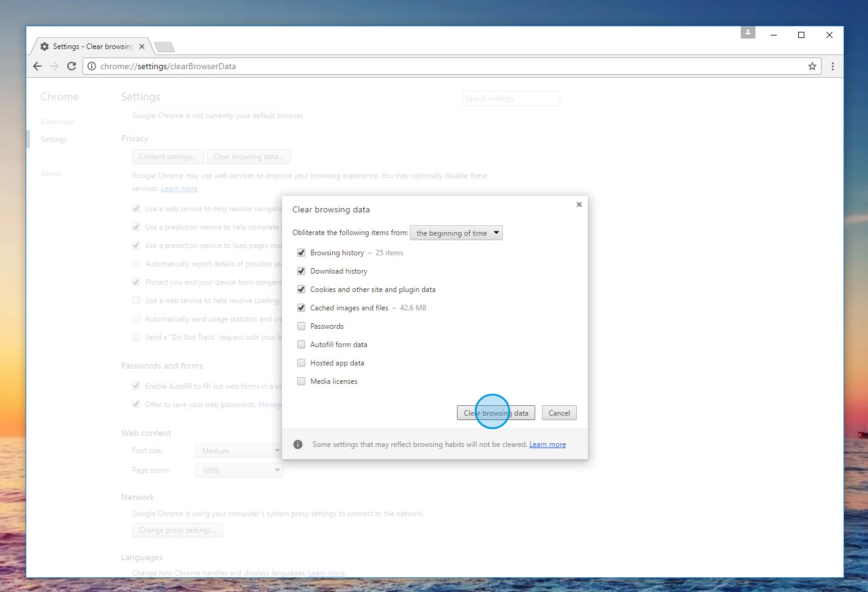
Task: Close the Clear browsing data dialog with X
Action: click(579, 204)
